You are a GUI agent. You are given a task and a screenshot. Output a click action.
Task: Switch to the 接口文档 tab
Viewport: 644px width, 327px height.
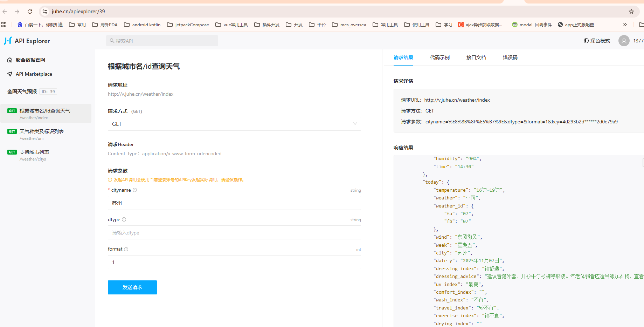[476, 57]
